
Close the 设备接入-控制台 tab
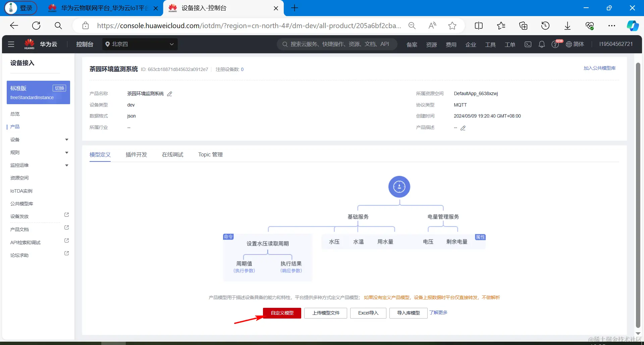(276, 8)
